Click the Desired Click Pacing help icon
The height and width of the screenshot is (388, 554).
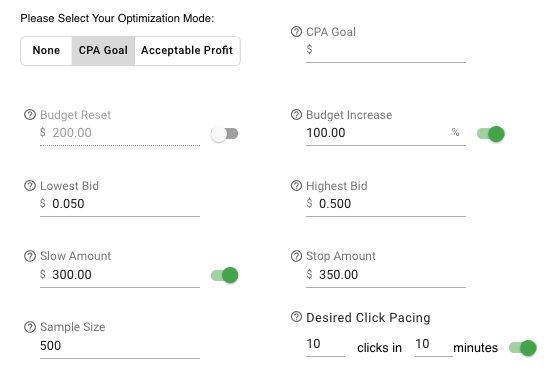pos(296,317)
